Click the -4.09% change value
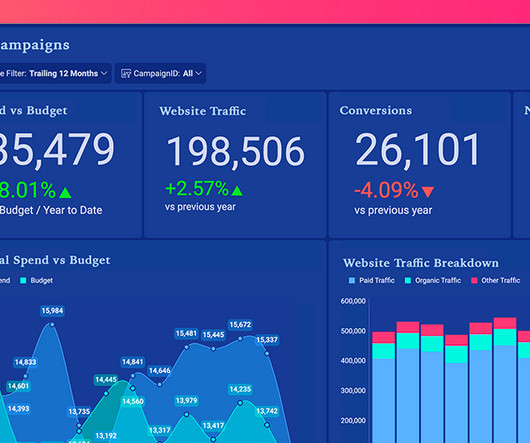Image resolution: width=530 pixels, height=443 pixels. pos(386,190)
